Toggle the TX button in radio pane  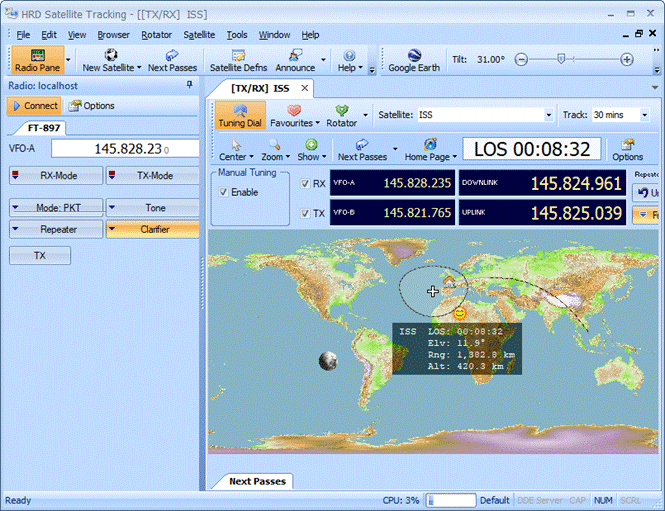pyautogui.click(x=40, y=256)
